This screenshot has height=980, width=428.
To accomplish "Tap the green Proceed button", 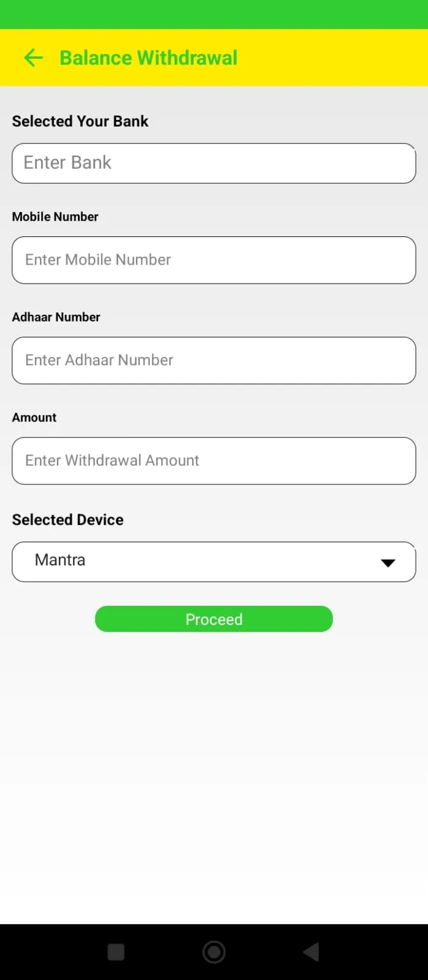I will [213, 619].
